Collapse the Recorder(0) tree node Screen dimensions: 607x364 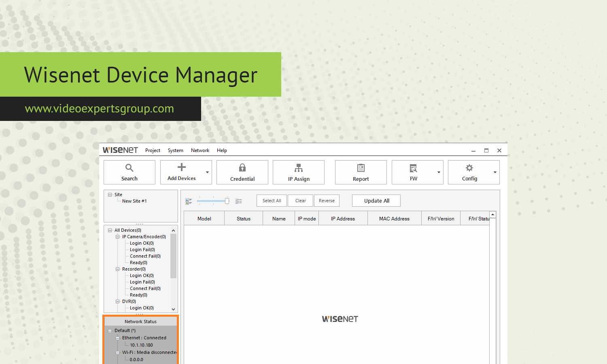coord(118,269)
